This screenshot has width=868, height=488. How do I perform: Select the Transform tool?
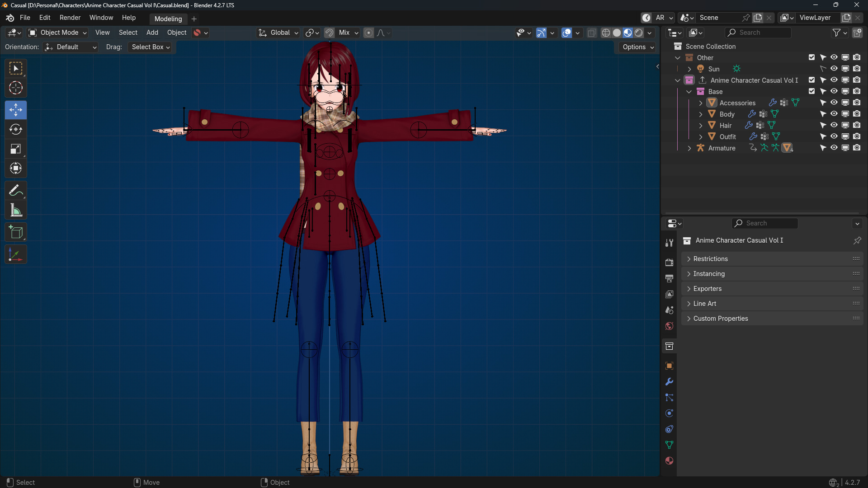(x=16, y=169)
